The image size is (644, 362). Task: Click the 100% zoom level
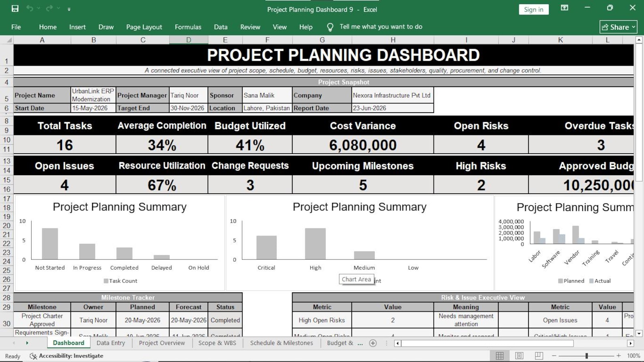633,356
